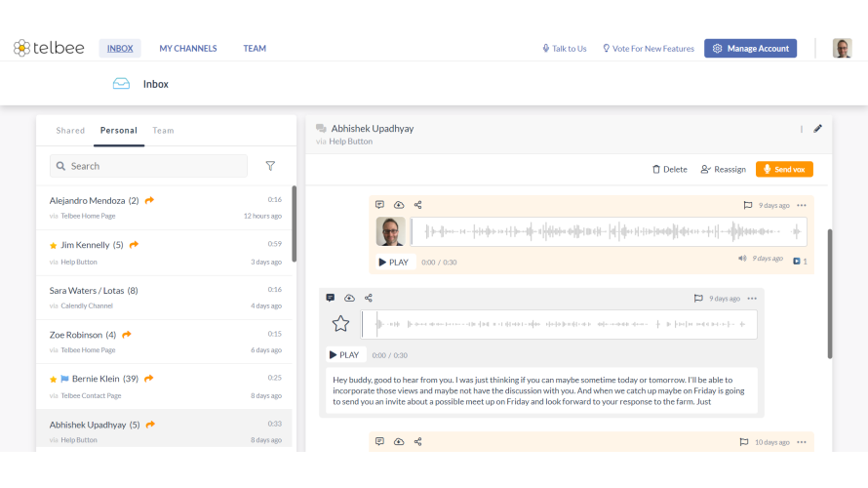The image size is (868, 488).
Task: Download the first voice message via cloud icon
Action: coord(399,205)
